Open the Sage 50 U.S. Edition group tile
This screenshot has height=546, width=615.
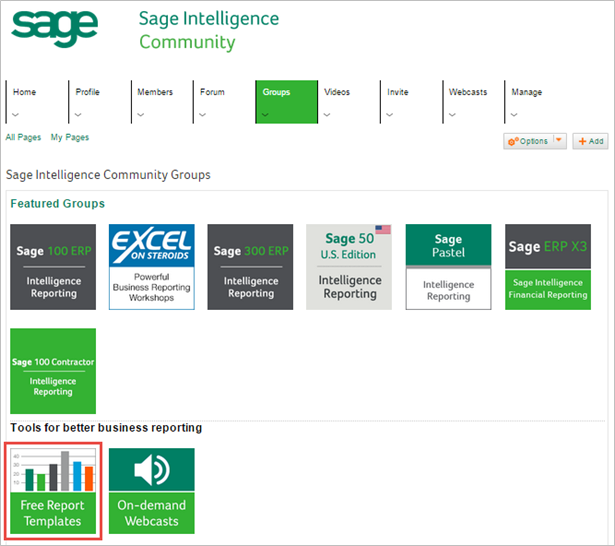tap(349, 267)
